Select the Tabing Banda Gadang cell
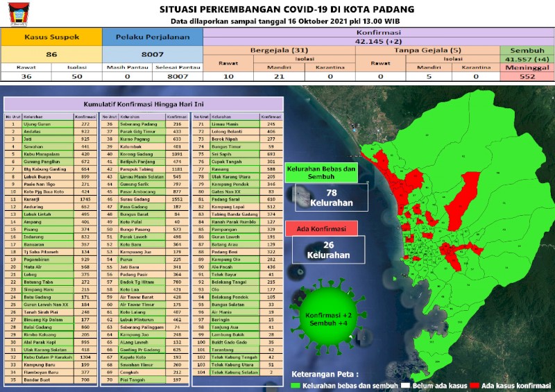Viewport: 555px width, 392px height. (x=234, y=214)
